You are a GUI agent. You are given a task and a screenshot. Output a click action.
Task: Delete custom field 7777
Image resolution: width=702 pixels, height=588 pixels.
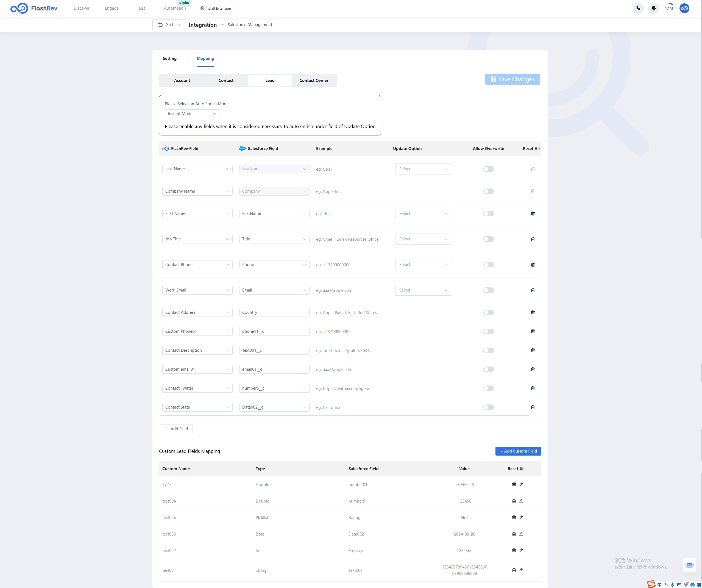(514, 484)
